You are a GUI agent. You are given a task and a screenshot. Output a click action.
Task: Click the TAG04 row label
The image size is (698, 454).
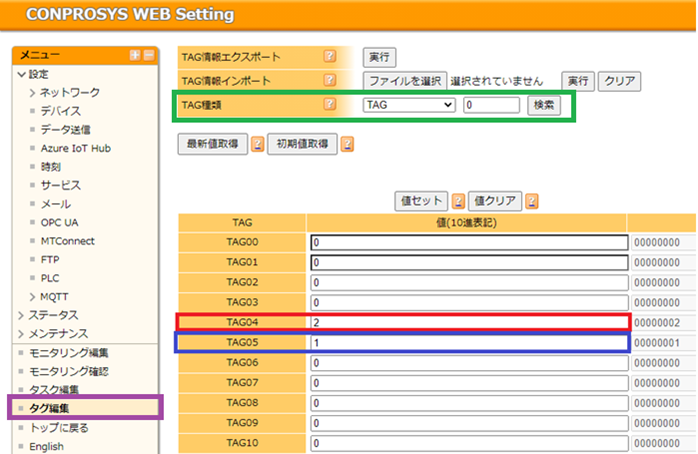242,322
